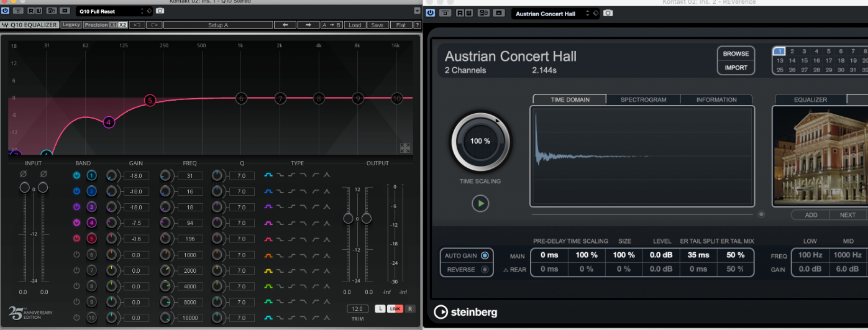
Task: Select Precision X2 mode
Action: coord(122,25)
